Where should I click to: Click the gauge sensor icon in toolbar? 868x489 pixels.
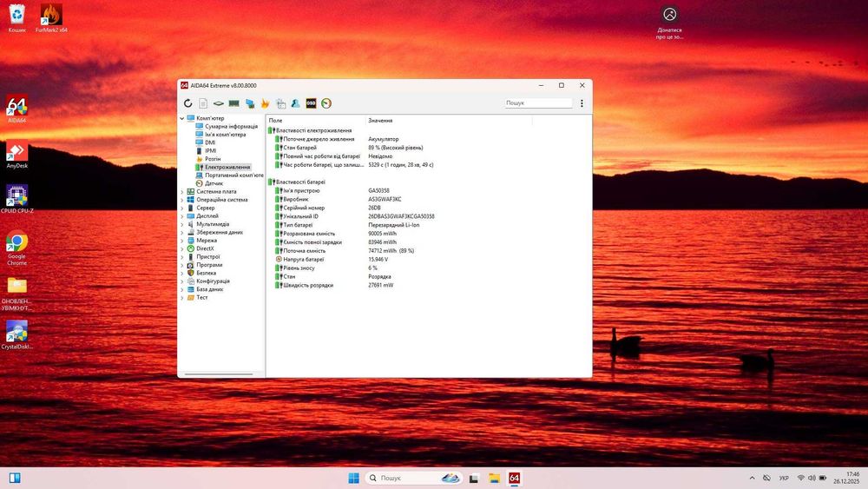326,103
